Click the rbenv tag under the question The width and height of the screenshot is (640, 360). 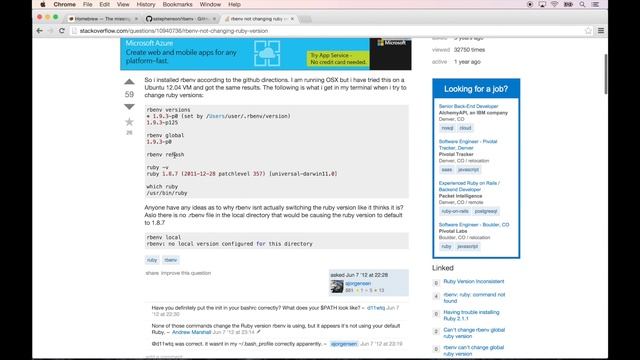click(171, 260)
